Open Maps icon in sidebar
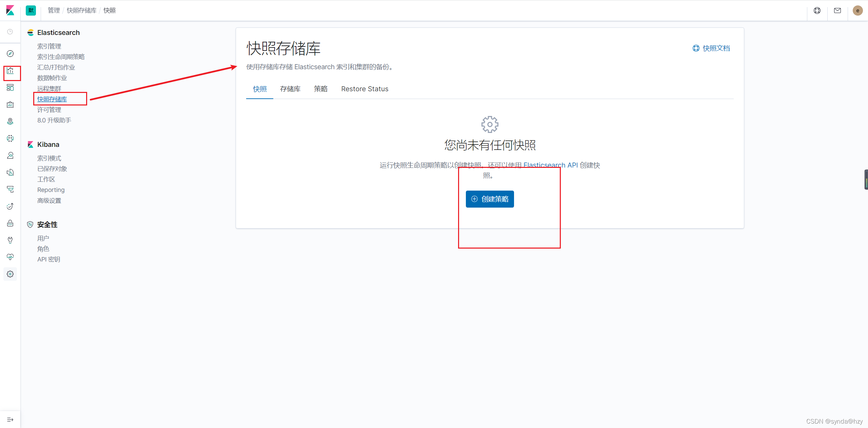 coord(10,121)
